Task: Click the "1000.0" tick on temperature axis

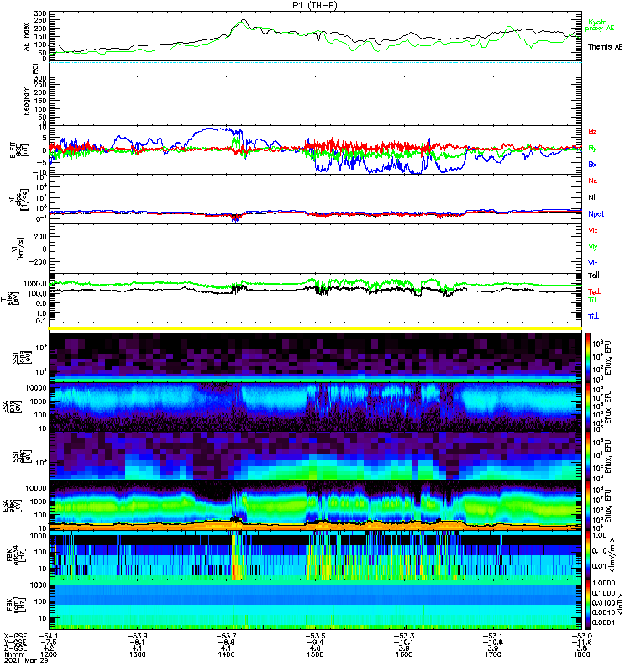Action: click(35, 284)
